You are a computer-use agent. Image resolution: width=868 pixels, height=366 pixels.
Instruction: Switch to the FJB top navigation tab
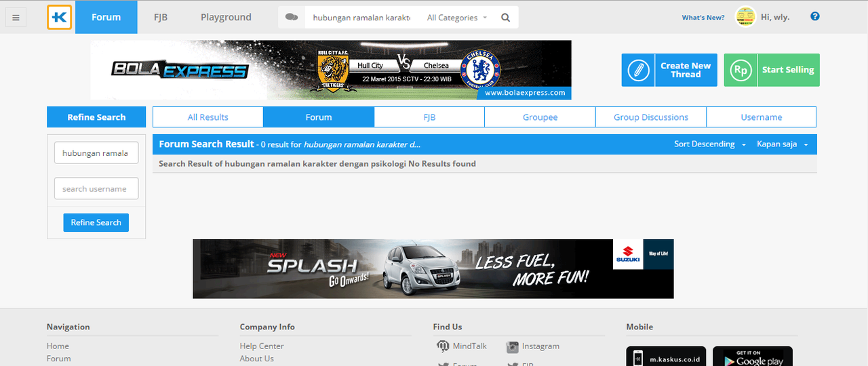tap(161, 17)
